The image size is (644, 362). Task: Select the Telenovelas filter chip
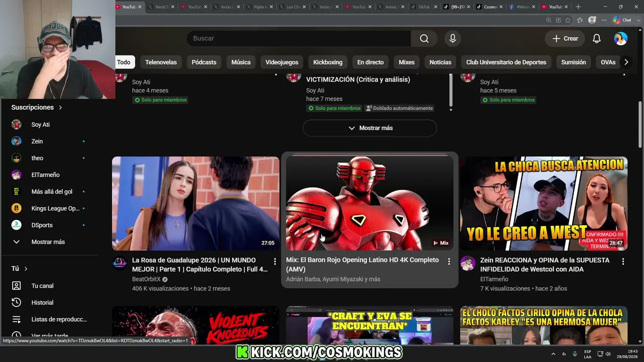(161, 62)
